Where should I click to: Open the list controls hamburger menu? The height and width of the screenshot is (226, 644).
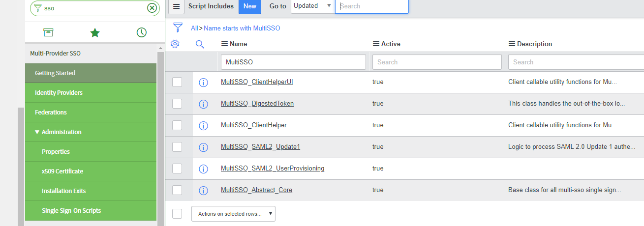(177, 6)
